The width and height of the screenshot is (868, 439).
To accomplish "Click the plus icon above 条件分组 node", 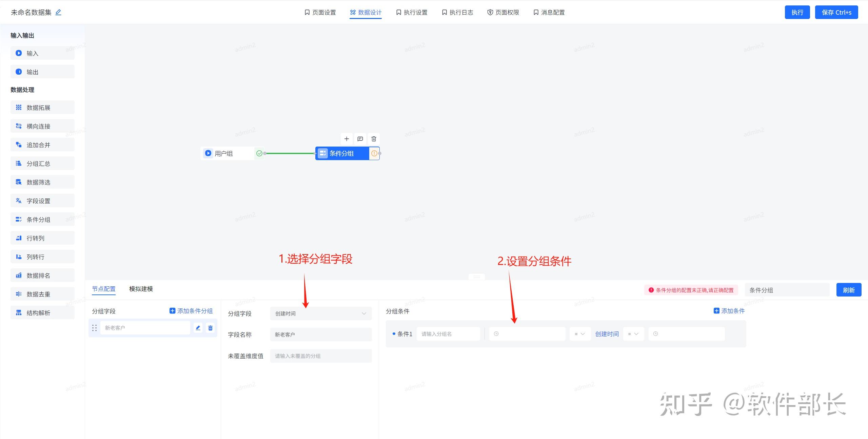I will (x=347, y=139).
